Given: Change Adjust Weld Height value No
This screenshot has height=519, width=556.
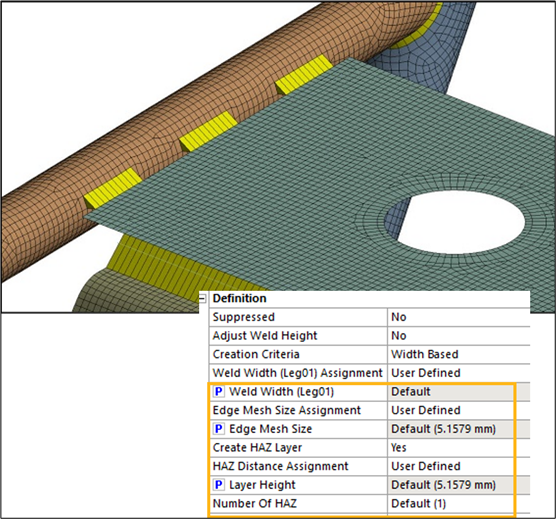Looking at the screenshot, I should [x=459, y=336].
